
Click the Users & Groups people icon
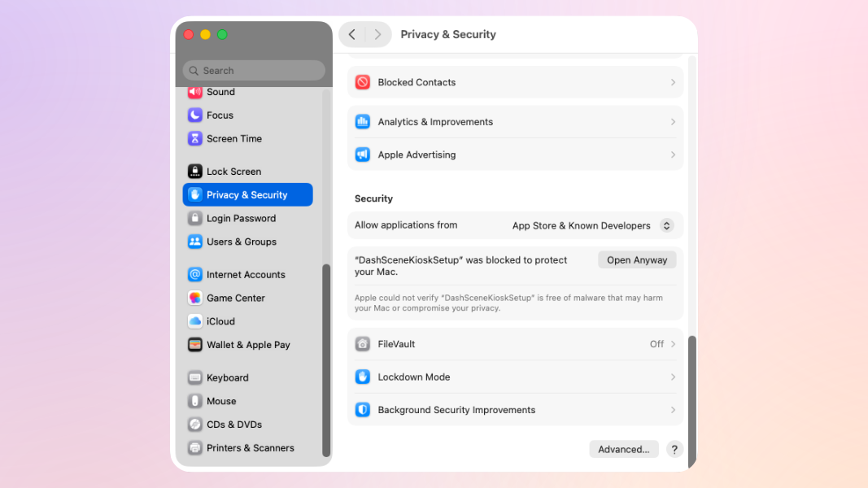pyautogui.click(x=195, y=242)
